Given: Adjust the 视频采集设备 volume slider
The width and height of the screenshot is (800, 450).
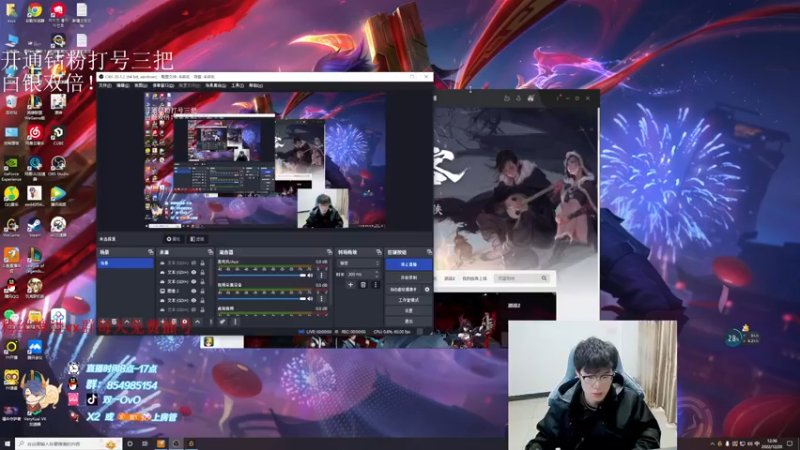Looking at the screenshot, I should pyautogui.click(x=262, y=298).
